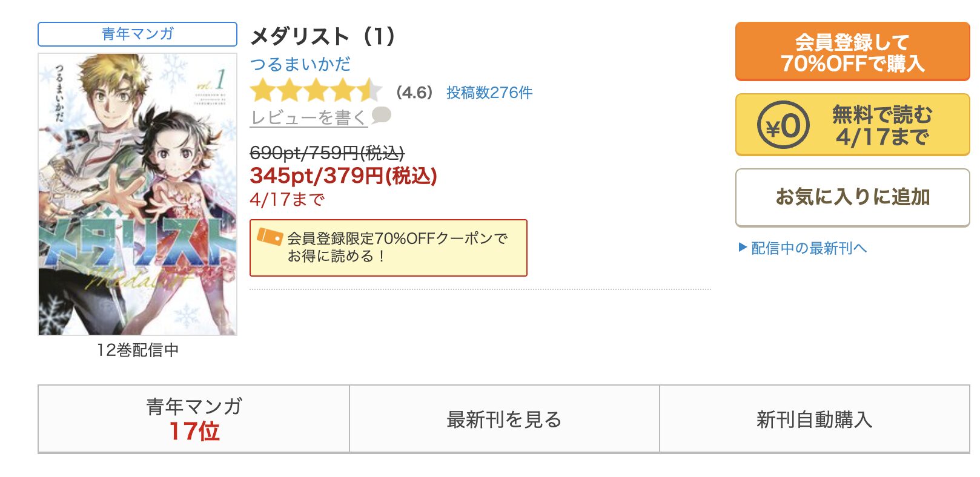The image size is (980, 477).
Task: Select the 新刊自動購入 tab
Action: pyautogui.click(x=815, y=419)
